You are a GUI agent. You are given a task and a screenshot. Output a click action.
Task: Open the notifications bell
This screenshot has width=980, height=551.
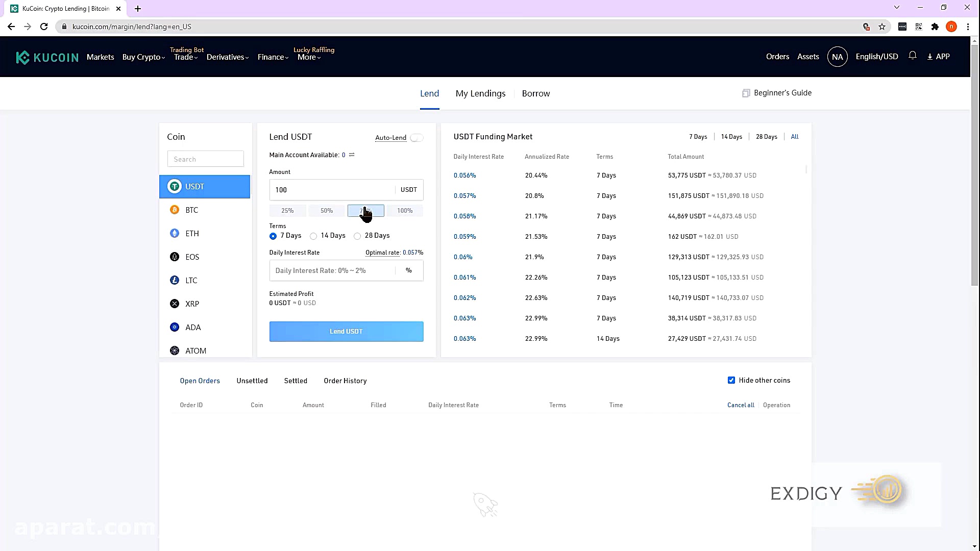(913, 56)
